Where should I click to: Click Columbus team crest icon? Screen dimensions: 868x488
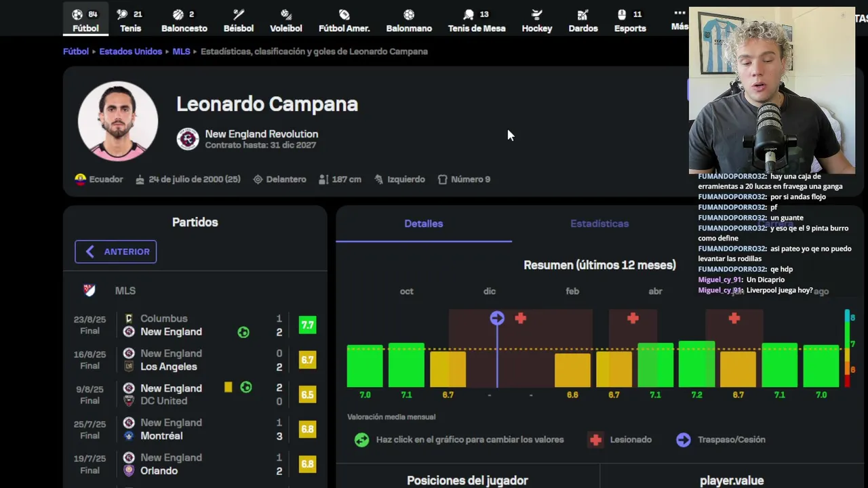(129, 319)
